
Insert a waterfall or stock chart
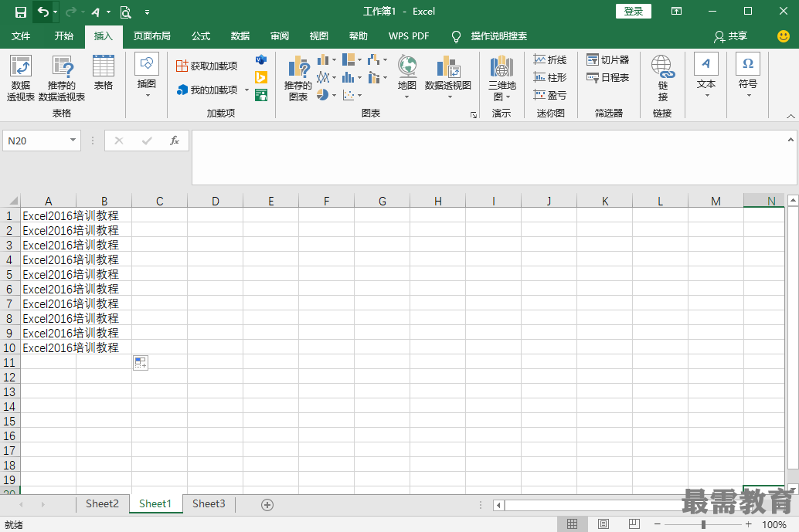(x=377, y=60)
